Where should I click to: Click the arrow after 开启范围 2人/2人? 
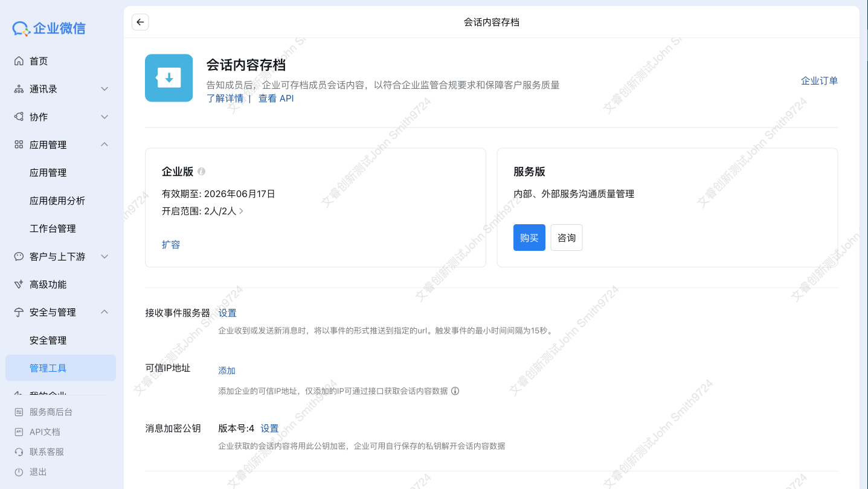tap(240, 211)
